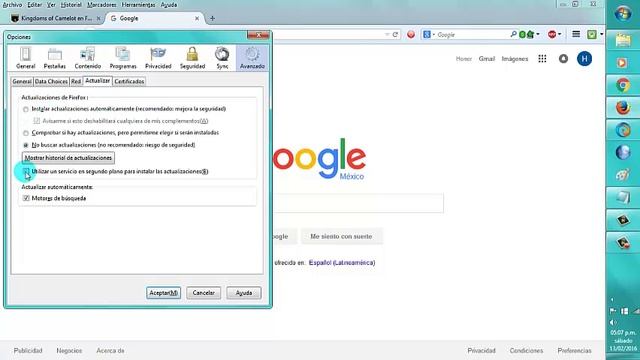Open the Windows Start orb
This screenshot has width=640, height=360.
point(623,14)
